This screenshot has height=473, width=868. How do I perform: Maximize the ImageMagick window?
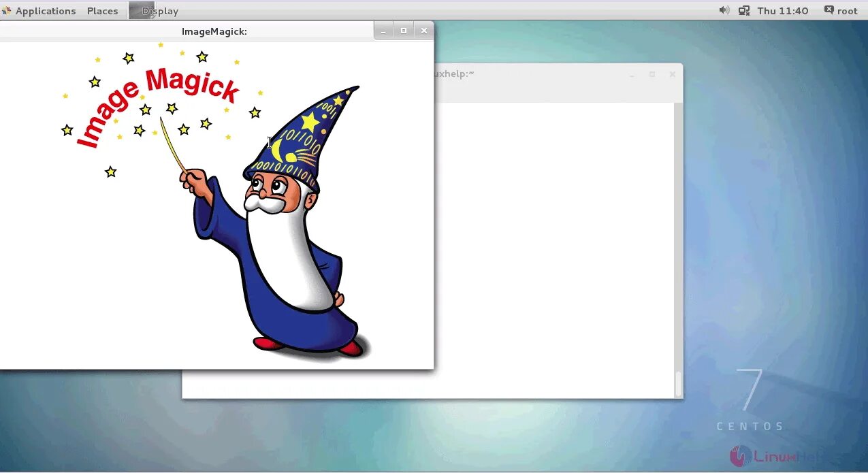click(x=404, y=31)
